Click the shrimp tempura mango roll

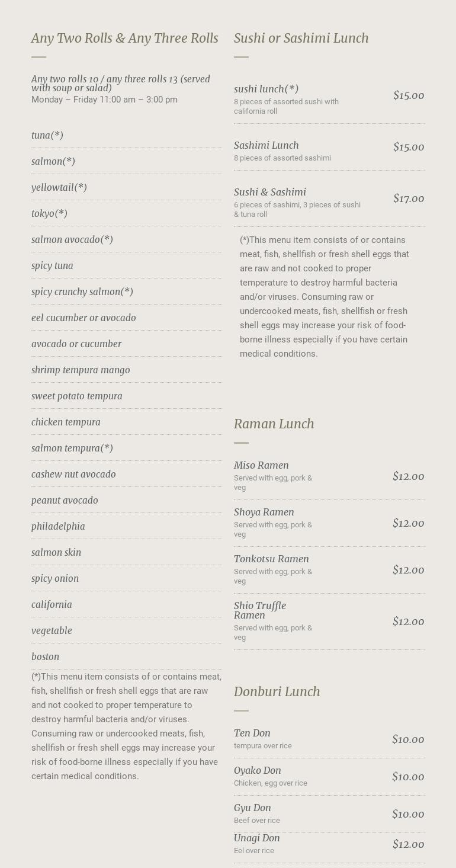(x=81, y=370)
